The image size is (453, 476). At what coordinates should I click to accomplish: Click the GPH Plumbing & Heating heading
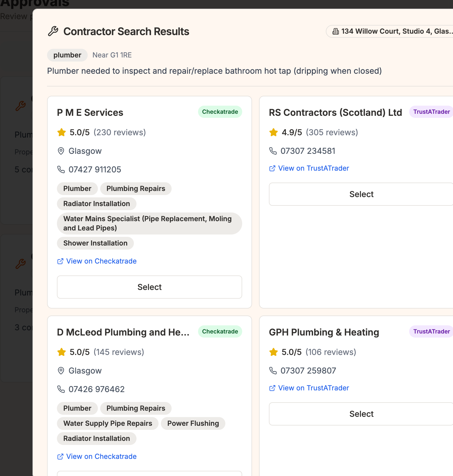[x=324, y=332]
